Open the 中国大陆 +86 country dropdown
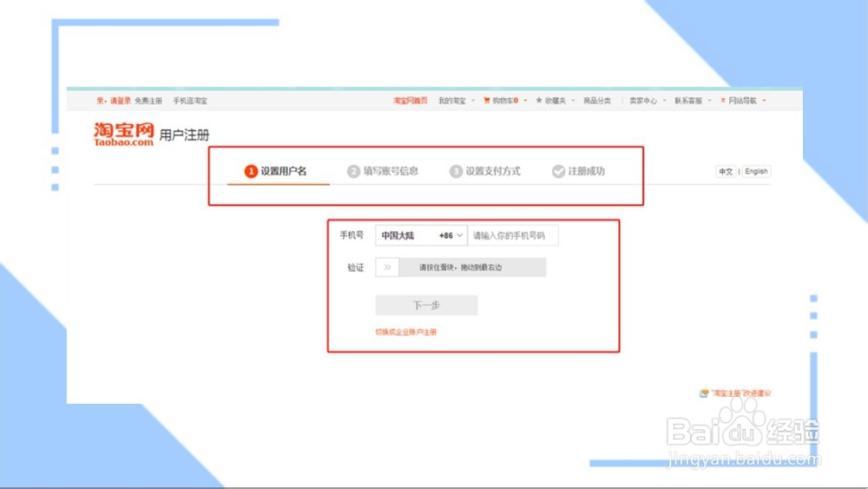This screenshot has height=489, width=868. coord(421,235)
